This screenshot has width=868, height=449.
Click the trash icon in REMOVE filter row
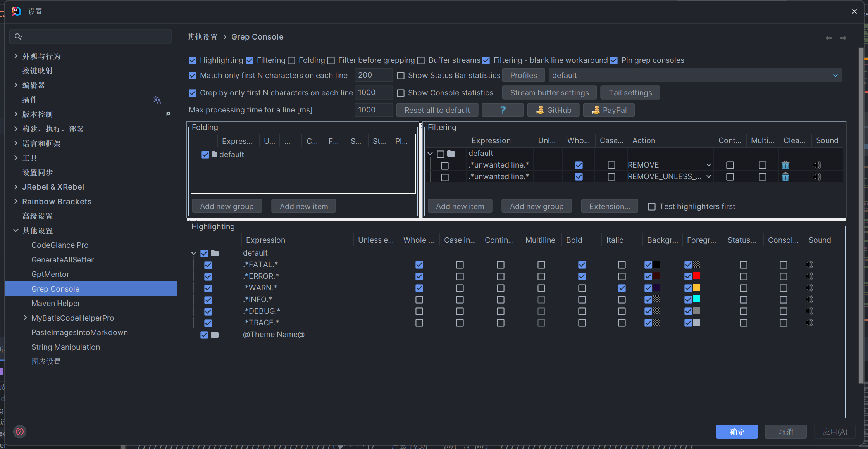point(785,165)
